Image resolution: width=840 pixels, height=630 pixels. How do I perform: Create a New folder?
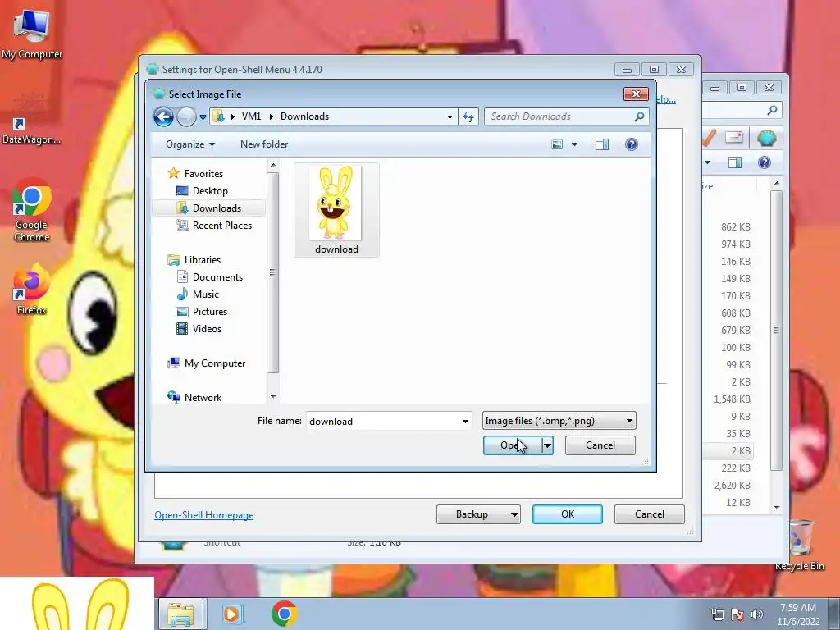pos(264,144)
